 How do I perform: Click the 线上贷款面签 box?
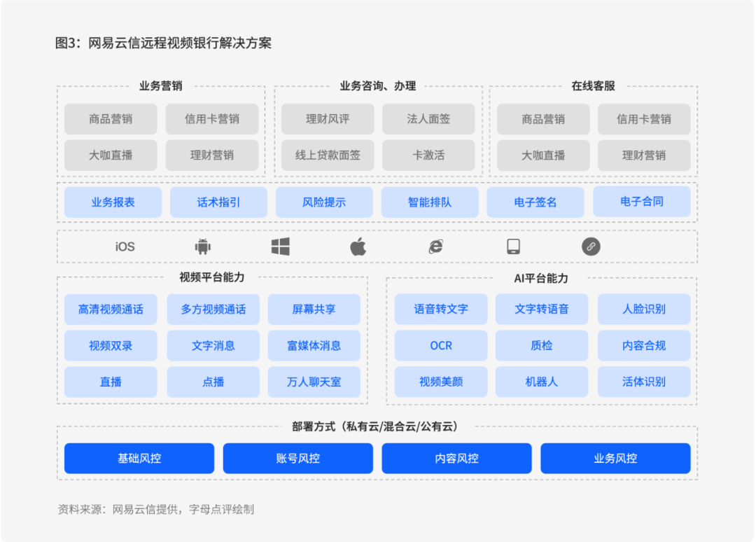(328, 155)
